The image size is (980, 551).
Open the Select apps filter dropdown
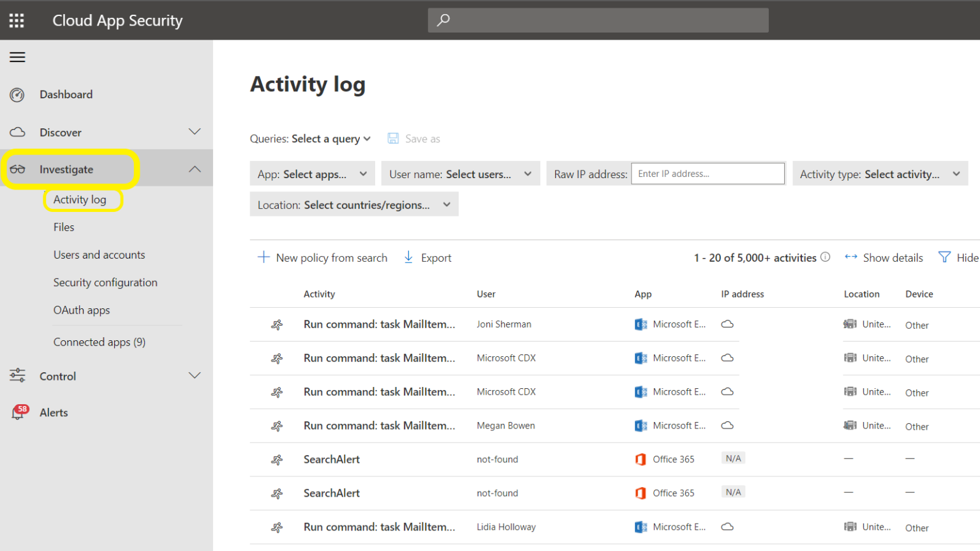point(312,173)
